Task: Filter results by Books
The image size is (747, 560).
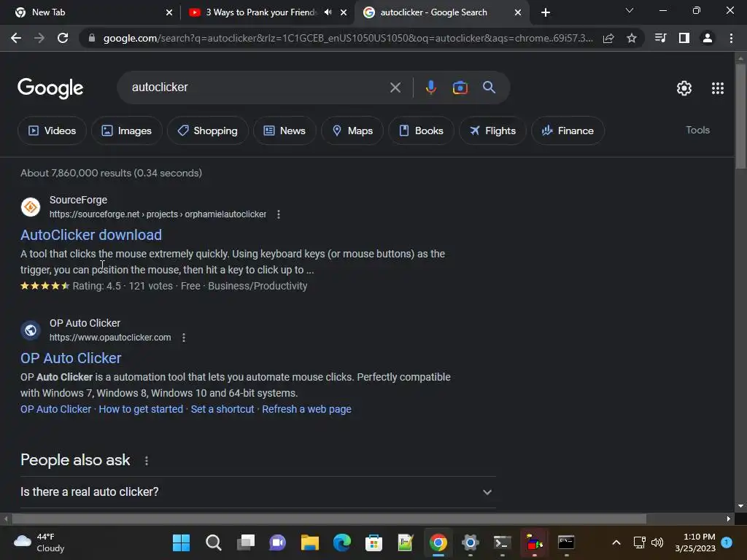Action: click(x=421, y=131)
